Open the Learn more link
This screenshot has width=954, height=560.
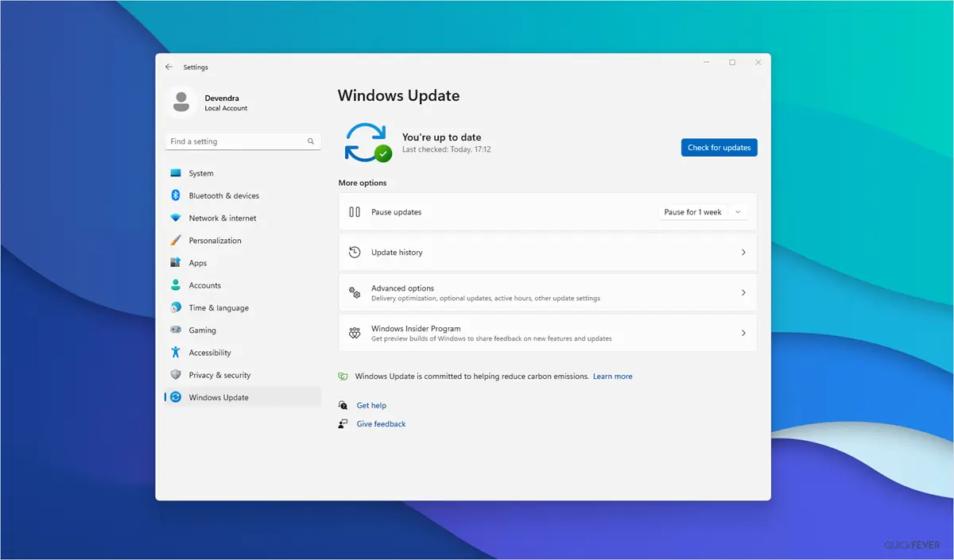[612, 377]
